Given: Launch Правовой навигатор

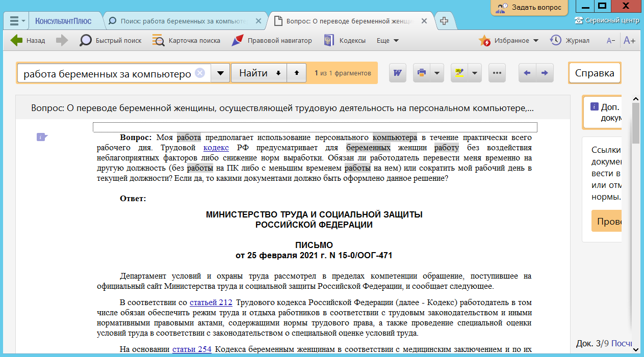Looking at the screenshot, I should [271, 41].
